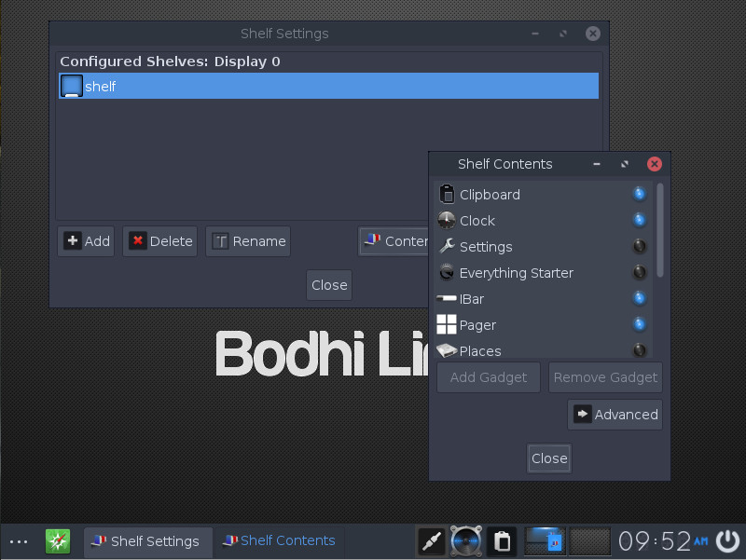Maximize the Shelf Contents window
746x560 pixels.
625,164
